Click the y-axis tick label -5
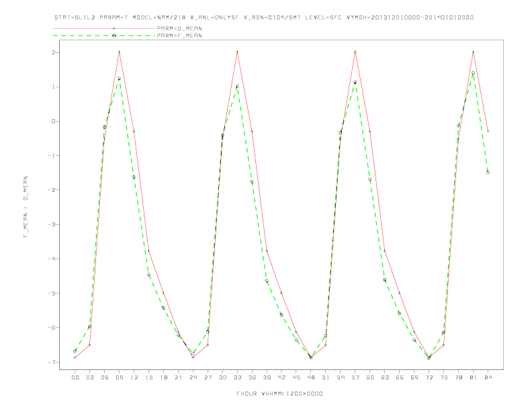 point(52,293)
